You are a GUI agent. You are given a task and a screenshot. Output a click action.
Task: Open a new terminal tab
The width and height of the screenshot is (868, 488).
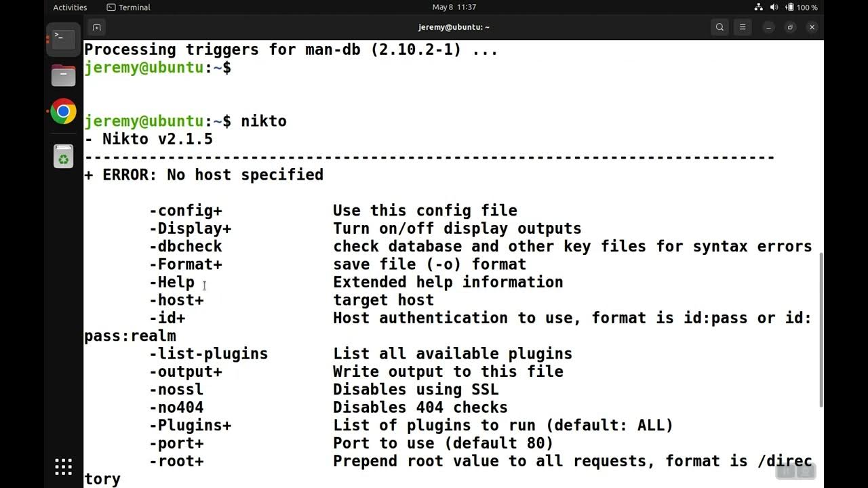pyautogui.click(x=96, y=27)
